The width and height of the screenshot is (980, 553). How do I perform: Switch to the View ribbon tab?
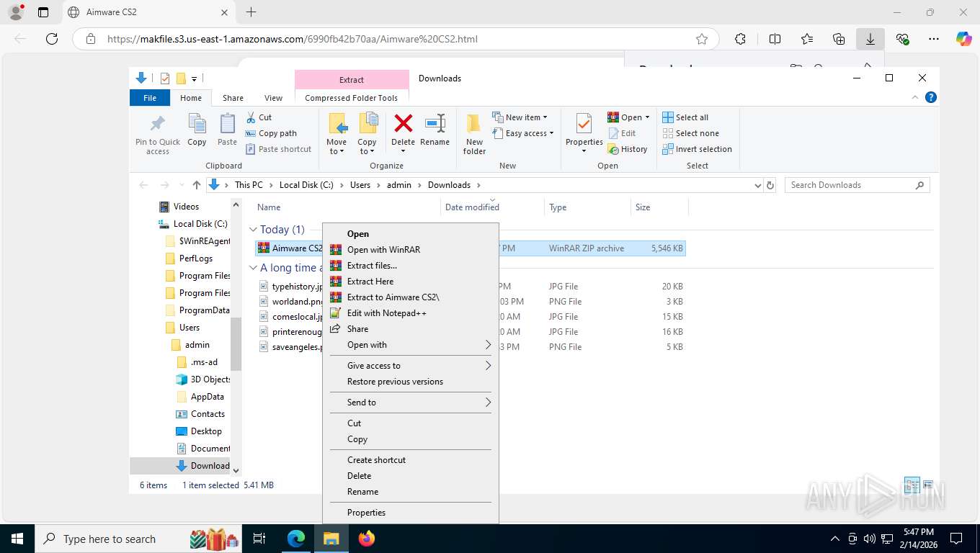click(273, 98)
